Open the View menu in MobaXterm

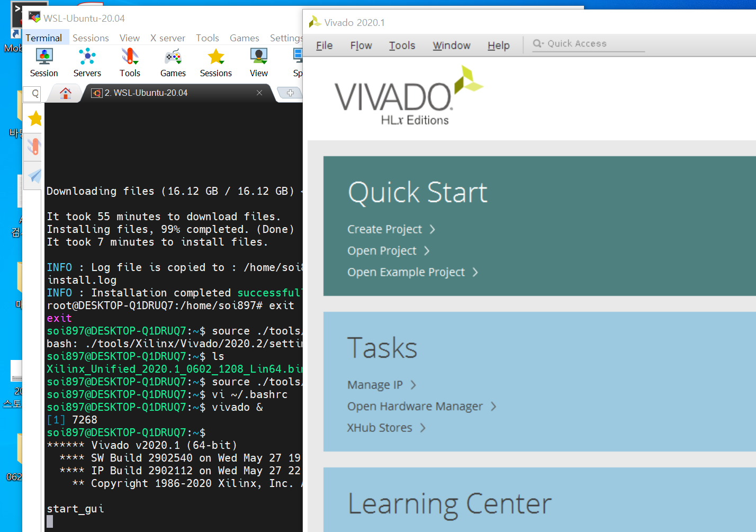point(130,38)
